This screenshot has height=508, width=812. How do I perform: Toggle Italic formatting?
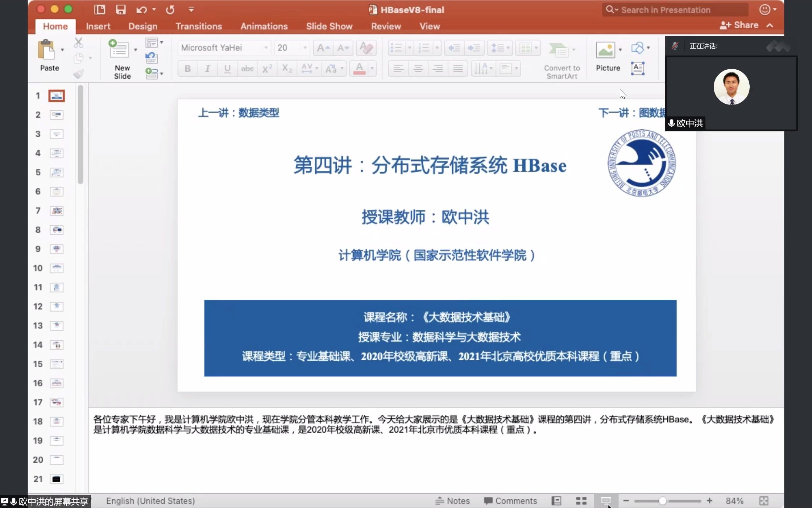(207, 69)
